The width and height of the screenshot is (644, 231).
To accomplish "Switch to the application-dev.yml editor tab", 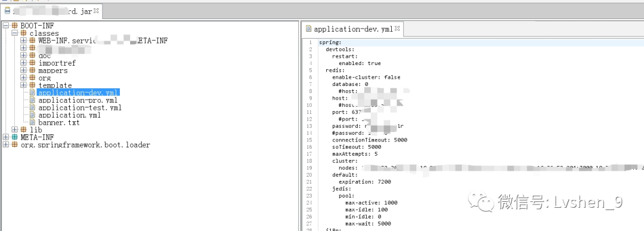I will (353, 29).
